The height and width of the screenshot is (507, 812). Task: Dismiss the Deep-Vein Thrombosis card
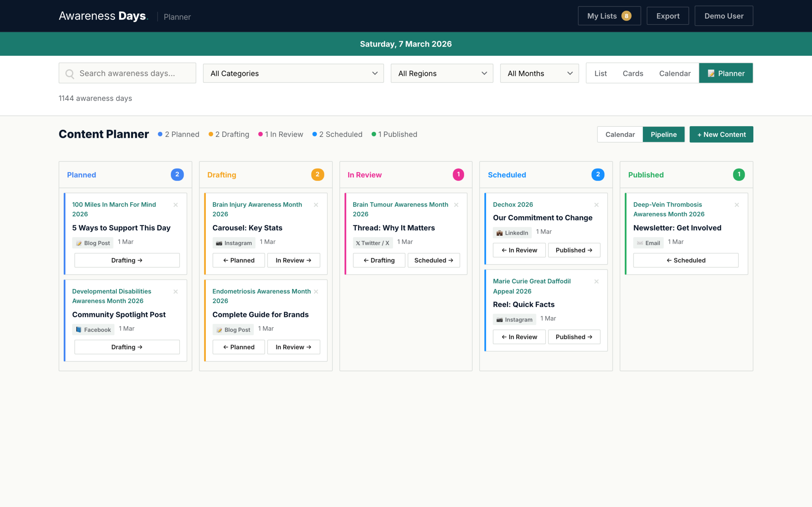[737, 205]
